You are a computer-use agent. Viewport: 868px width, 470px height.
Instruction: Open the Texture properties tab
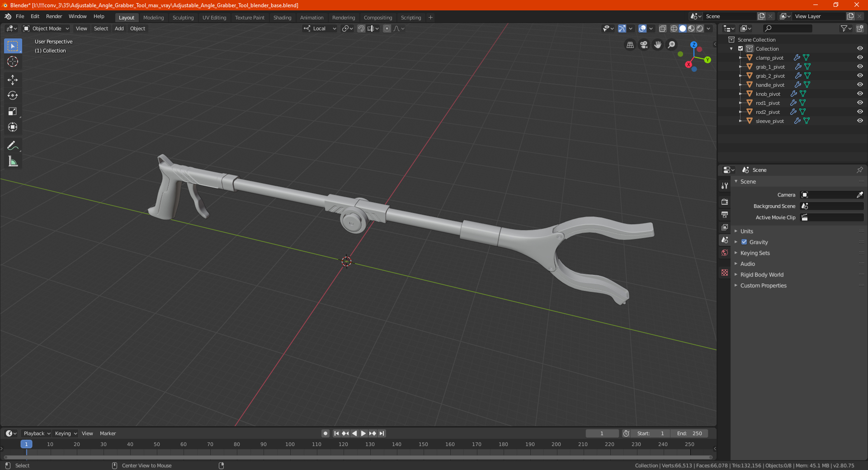coord(725,273)
